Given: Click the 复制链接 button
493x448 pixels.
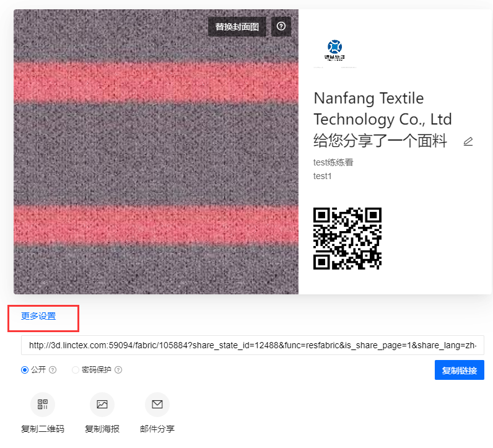Looking at the screenshot, I should [x=459, y=371].
